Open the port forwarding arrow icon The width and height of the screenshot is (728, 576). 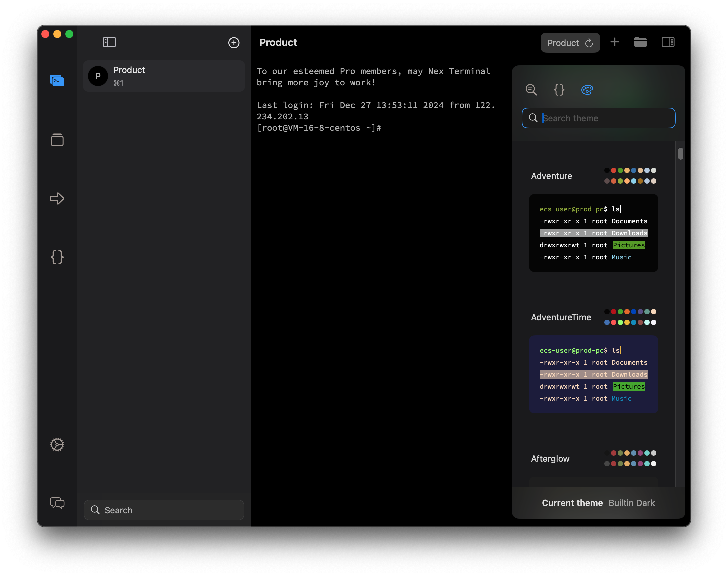click(57, 198)
